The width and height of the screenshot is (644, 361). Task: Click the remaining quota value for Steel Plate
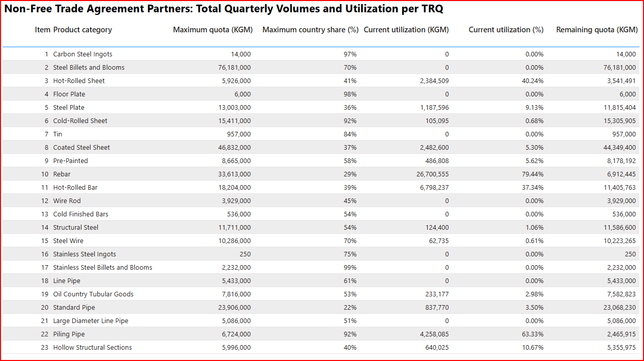point(620,107)
